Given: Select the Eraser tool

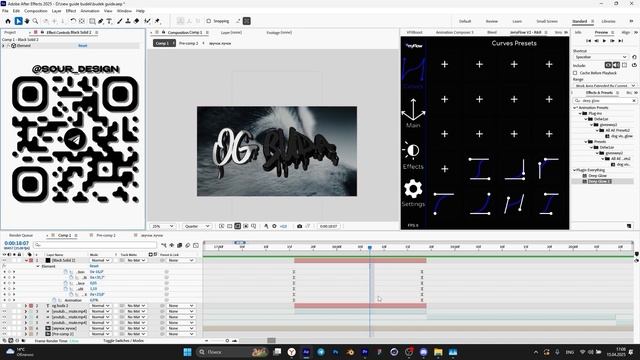Looking at the screenshot, I should [x=136, y=21].
